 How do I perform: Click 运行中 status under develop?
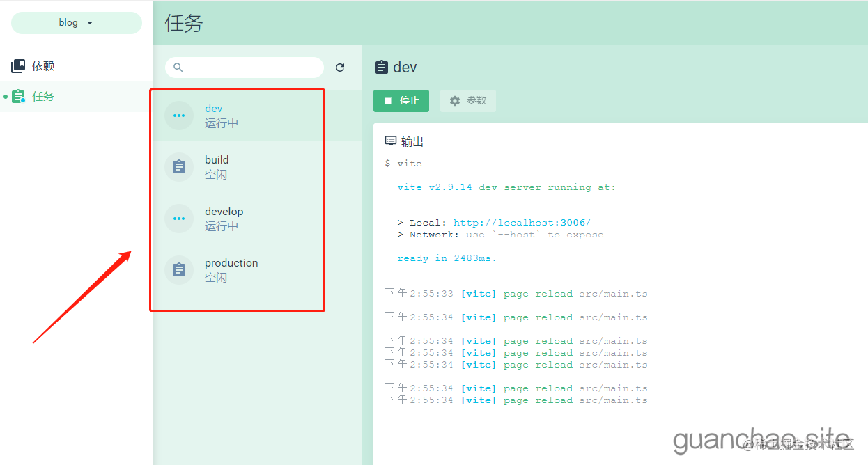click(222, 226)
